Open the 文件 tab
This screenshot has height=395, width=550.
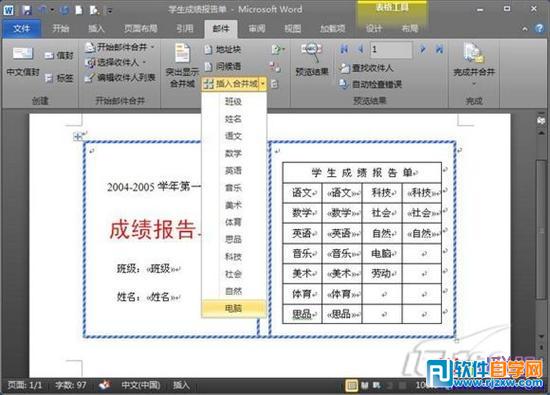[21, 28]
